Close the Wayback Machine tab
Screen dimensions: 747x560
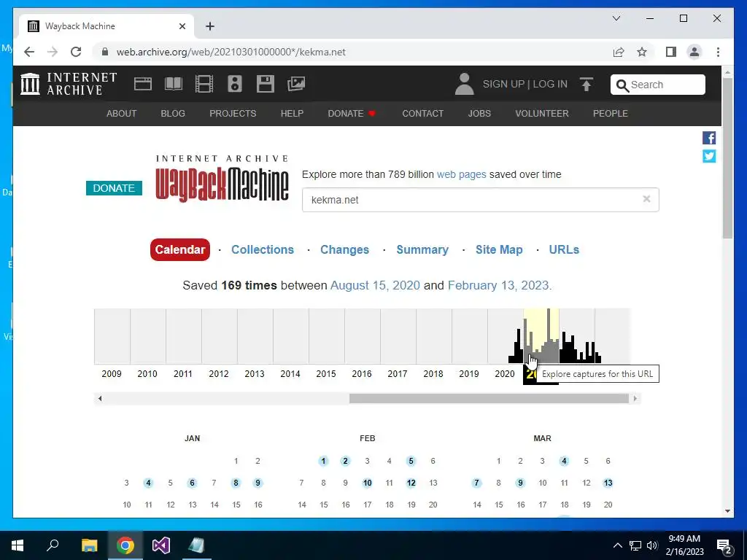(x=182, y=26)
